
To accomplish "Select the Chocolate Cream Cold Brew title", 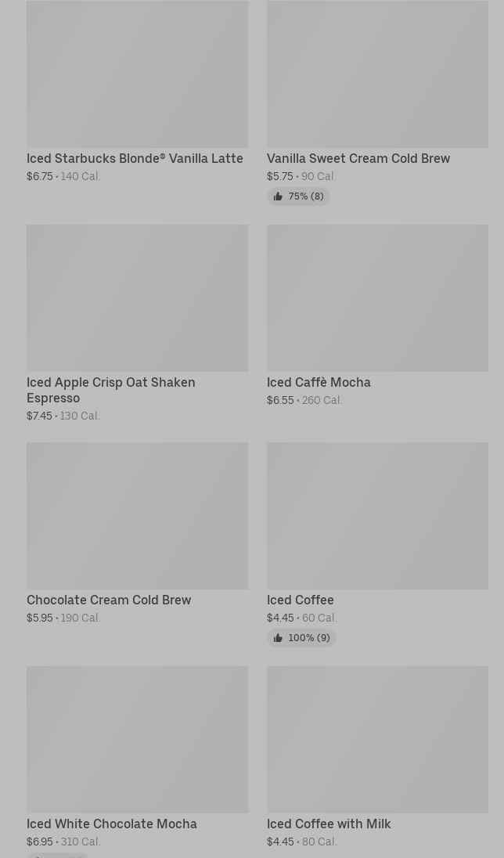I will tap(109, 600).
